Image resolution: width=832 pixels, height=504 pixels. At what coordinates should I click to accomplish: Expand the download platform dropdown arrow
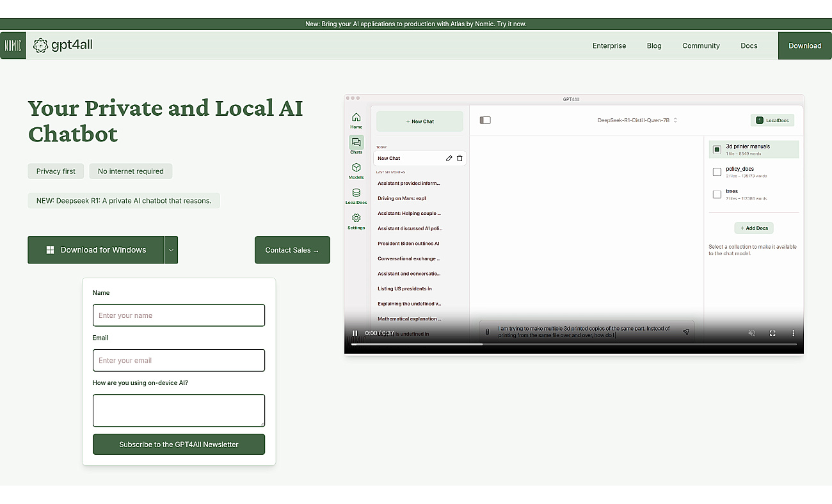click(171, 250)
